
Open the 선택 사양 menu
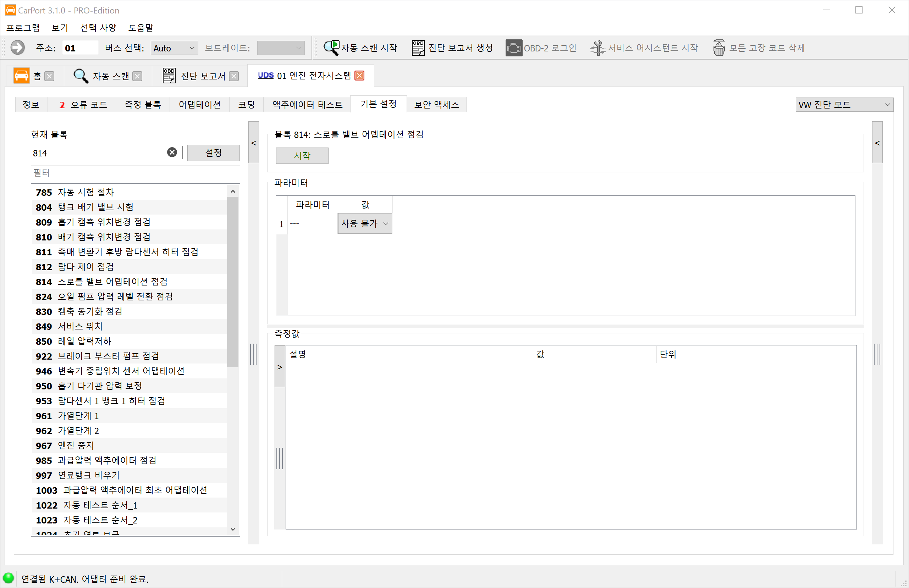(98, 28)
